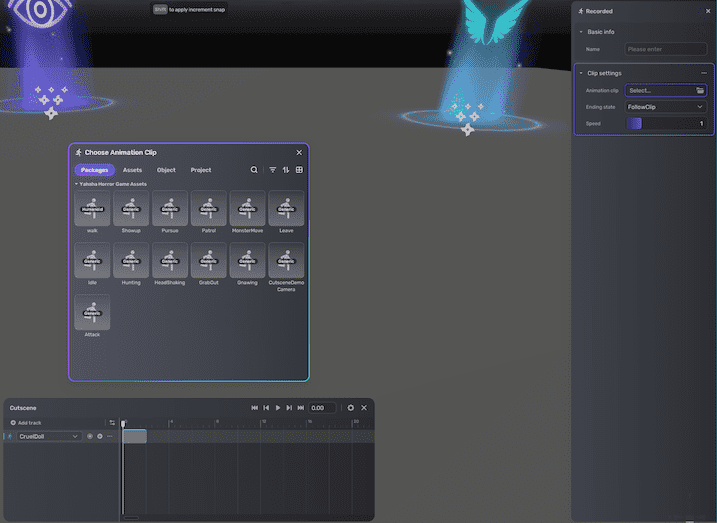Image resolution: width=717 pixels, height=523 pixels.
Task: Close the Recorded properties panel
Action: coord(708,11)
